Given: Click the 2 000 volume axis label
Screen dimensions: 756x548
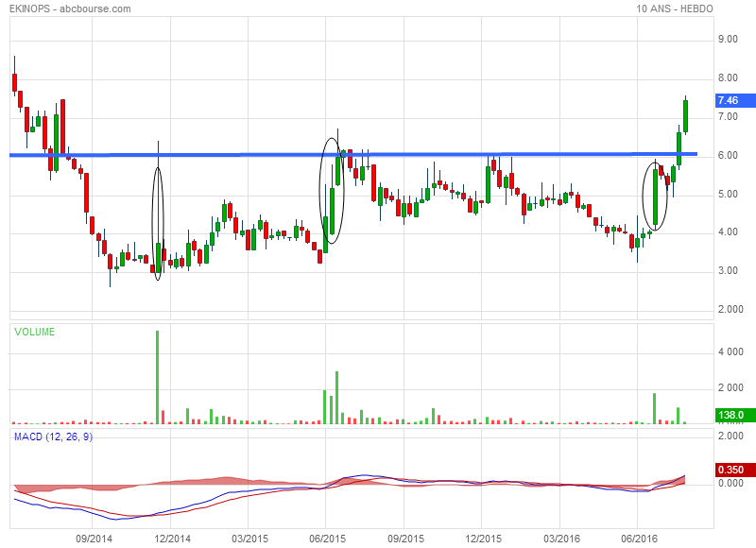Looking at the screenshot, I should pos(730,387).
